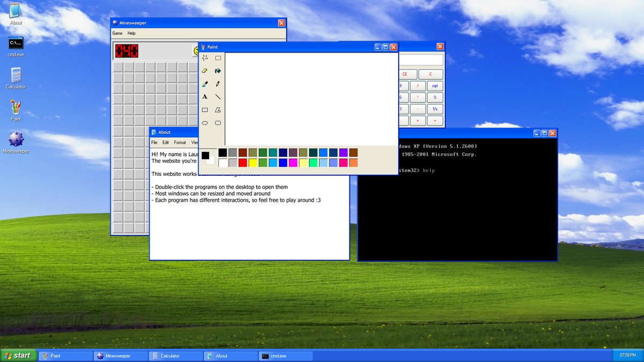Switch to cmd.exe in the taskbar
Screen dimensions: 644x362
click(286, 356)
